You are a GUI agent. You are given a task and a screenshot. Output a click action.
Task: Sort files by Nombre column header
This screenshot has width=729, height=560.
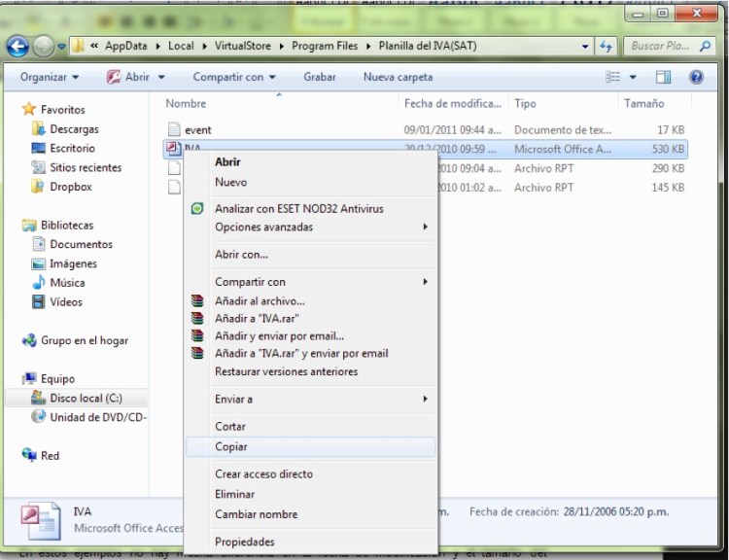pos(186,103)
